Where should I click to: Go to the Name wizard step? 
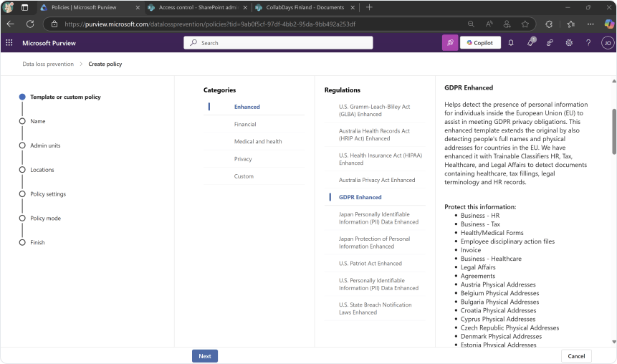[38, 121]
